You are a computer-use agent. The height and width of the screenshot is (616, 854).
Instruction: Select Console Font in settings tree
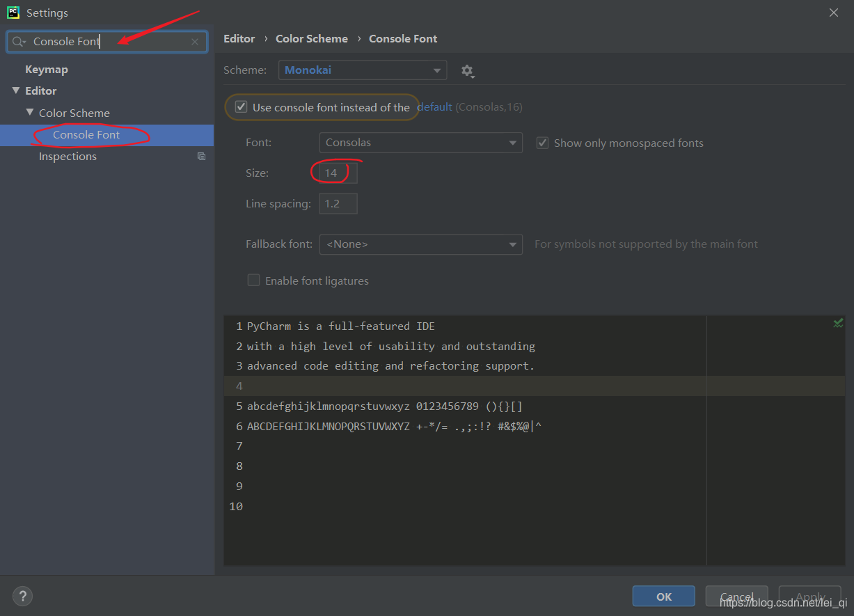tap(86, 135)
